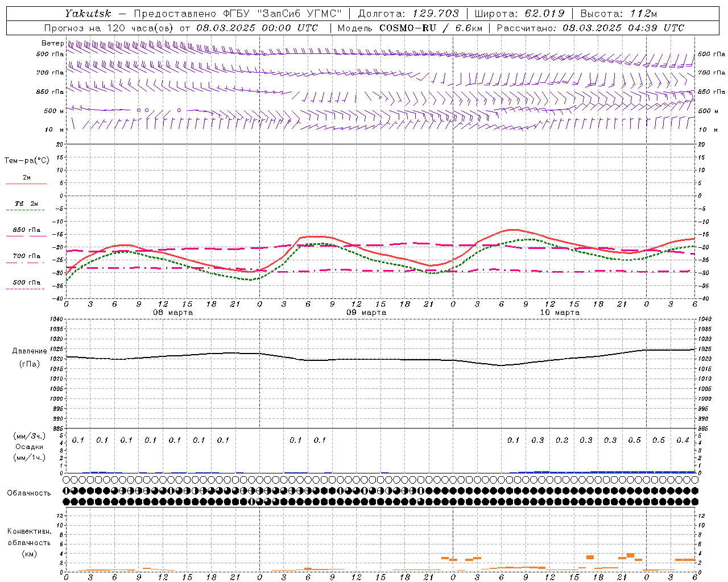Viewport: 728px width, 582px height.
Task: Click the "Конвективн." convective cloud label
Action: click(x=29, y=531)
